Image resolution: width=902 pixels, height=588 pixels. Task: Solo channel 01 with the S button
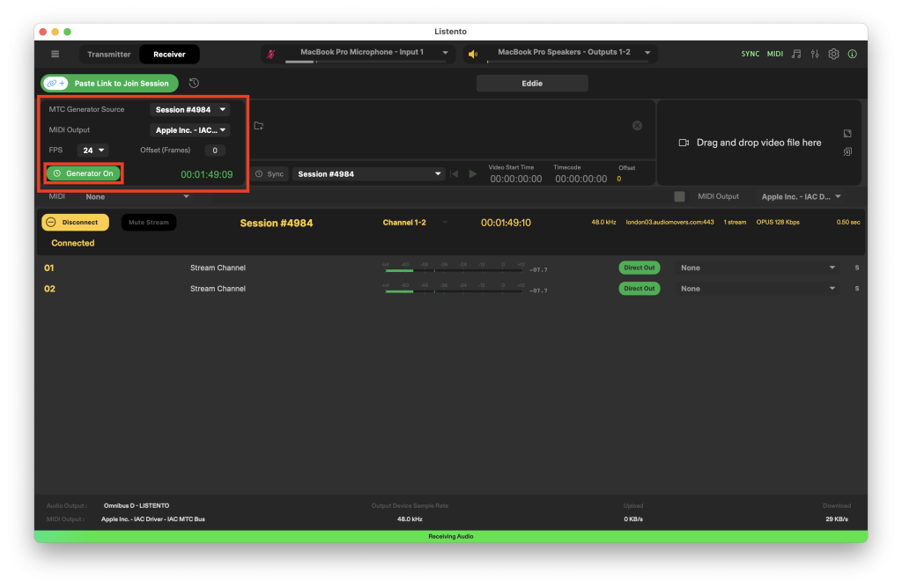(856, 268)
